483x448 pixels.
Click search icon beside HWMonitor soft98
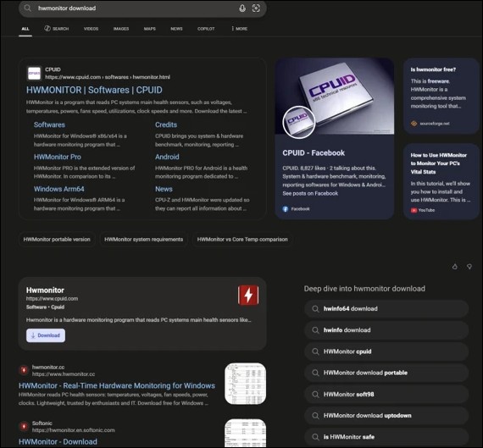(315, 395)
